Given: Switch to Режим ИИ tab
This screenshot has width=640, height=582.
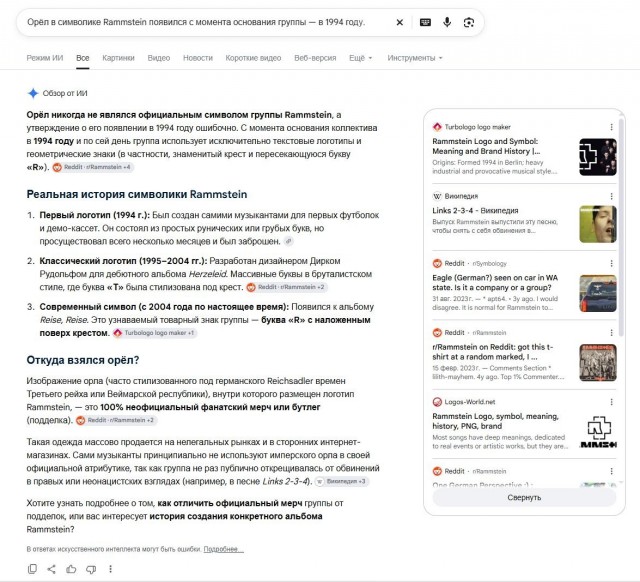Looking at the screenshot, I should [x=45, y=58].
